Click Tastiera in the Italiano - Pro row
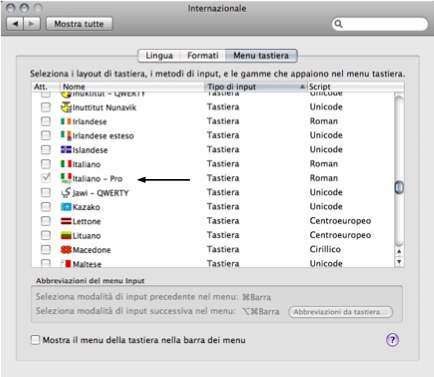Viewport: 434px width, 377px height. coord(223,178)
